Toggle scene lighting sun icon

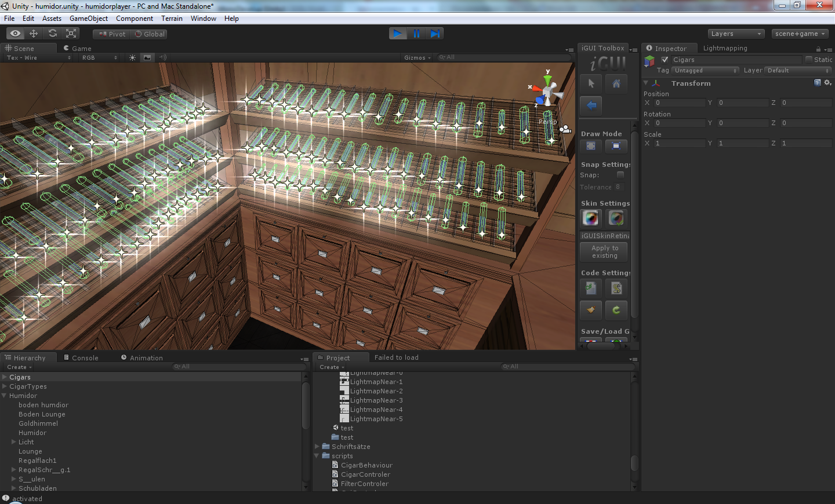[x=132, y=57]
